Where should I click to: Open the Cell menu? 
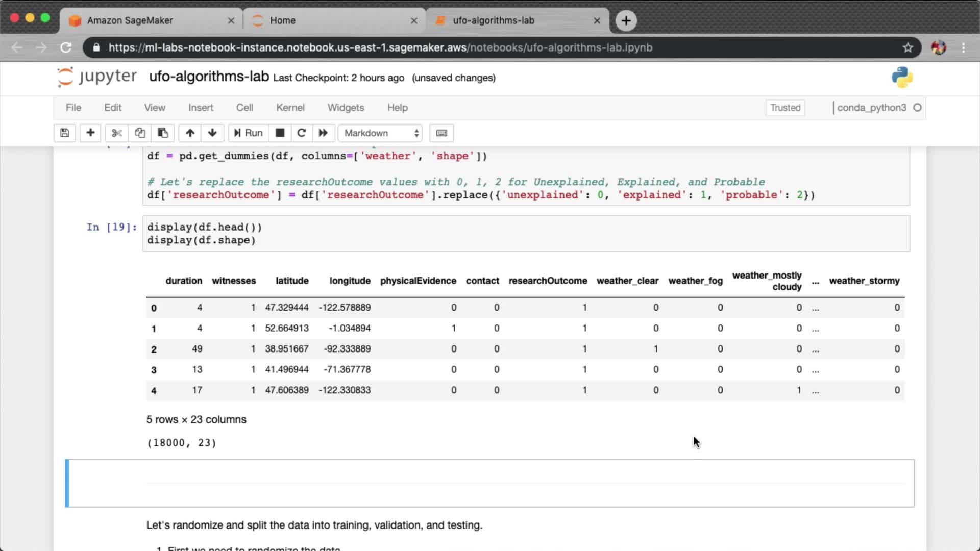click(x=244, y=108)
